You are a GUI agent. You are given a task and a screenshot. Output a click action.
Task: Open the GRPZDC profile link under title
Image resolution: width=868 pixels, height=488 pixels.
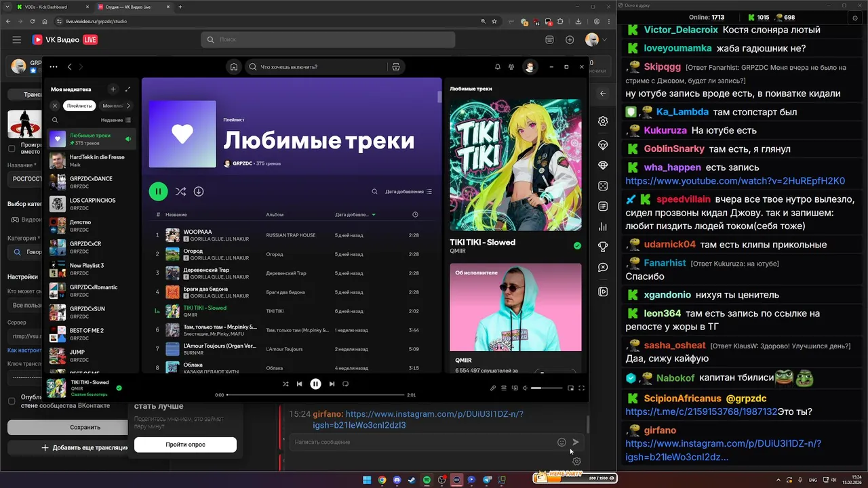[x=242, y=163]
